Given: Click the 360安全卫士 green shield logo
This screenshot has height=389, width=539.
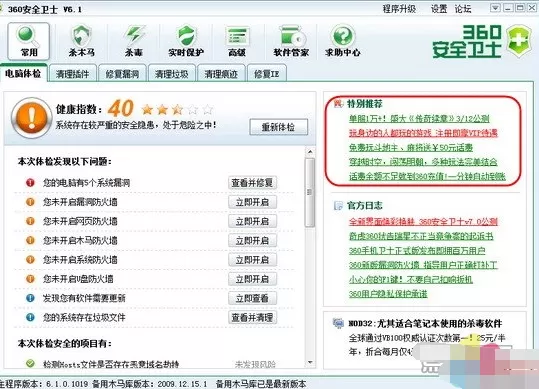Looking at the screenshot, I should click(520, 41).
